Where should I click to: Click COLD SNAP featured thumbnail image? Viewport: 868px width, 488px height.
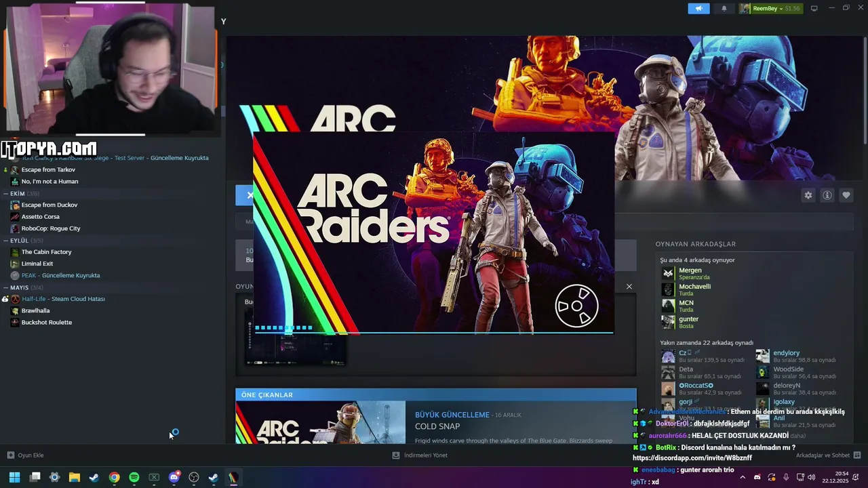tap(321, 422)
